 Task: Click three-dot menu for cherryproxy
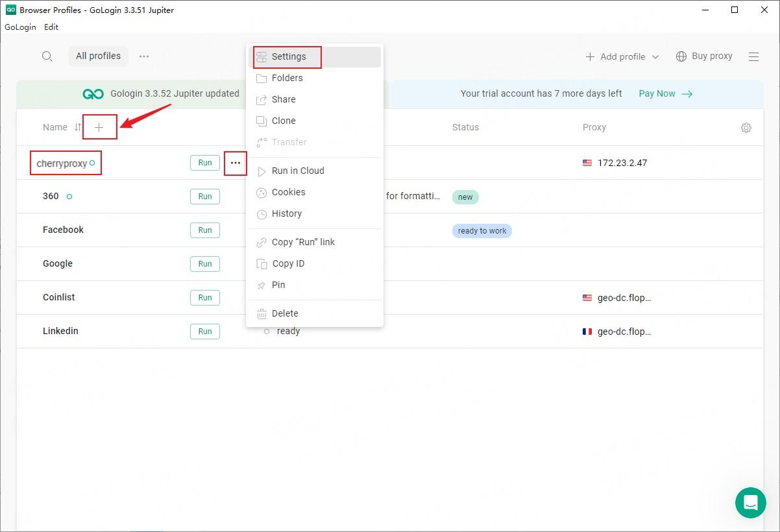(236, 163)
